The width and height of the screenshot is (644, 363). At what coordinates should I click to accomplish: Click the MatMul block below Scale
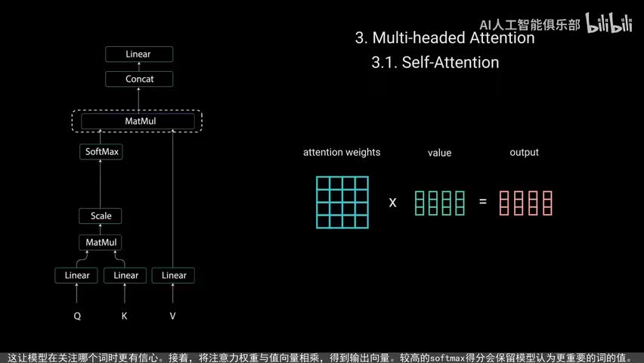[101, 243]
